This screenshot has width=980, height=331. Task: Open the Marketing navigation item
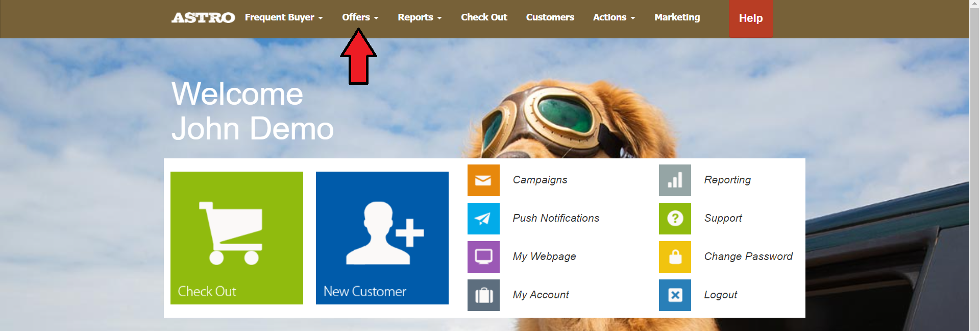[x=677, y=17]
